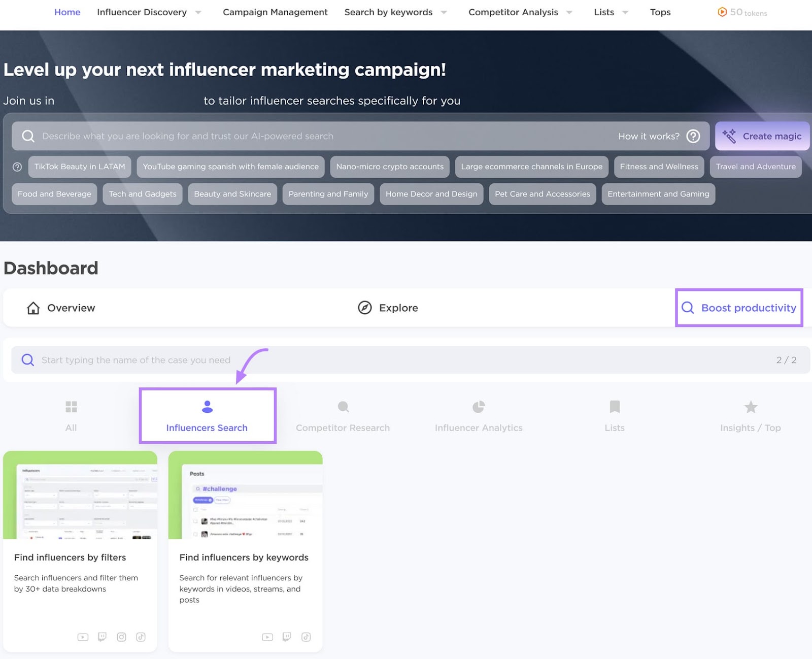Viewport: 812px width, 659px height.
Task: Open the Tops menu item
Action: (x=660, y=12)
